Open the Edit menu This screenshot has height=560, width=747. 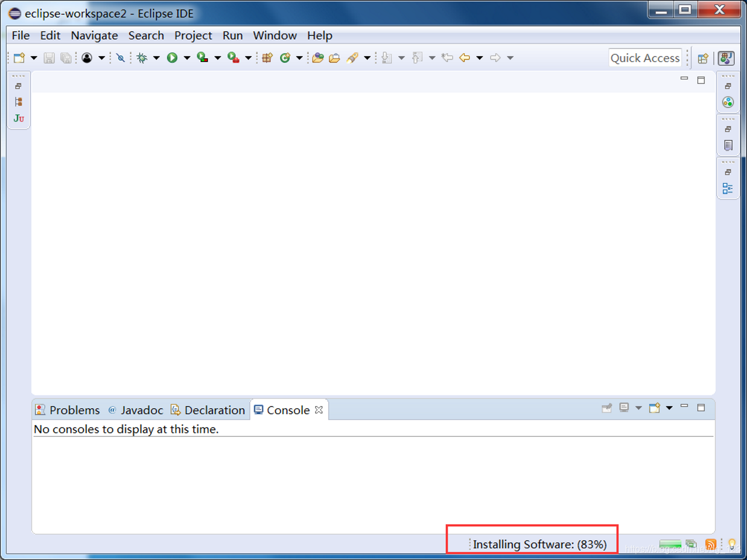(x=50, y=36)
